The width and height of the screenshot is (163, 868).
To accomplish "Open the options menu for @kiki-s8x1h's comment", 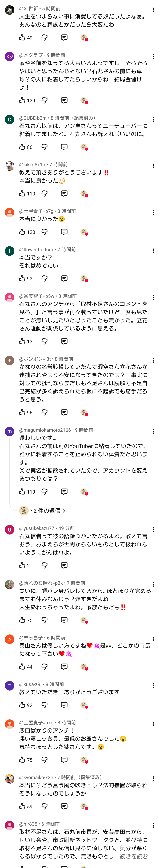I will (153, 166).
